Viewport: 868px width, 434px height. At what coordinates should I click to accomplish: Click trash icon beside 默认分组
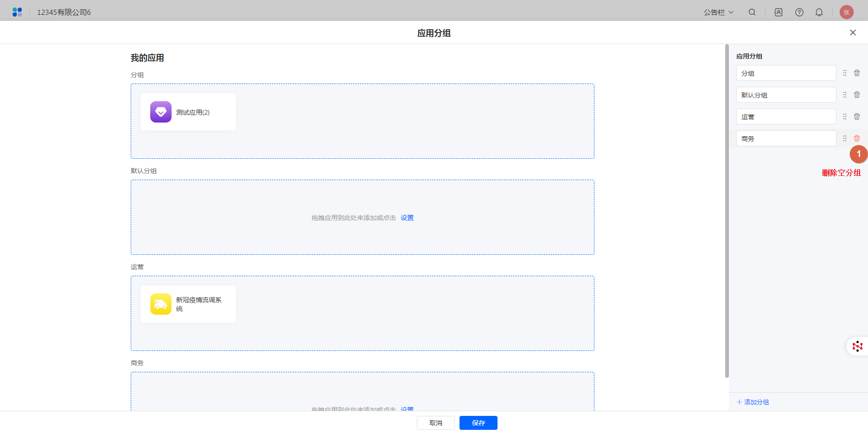(857, 95)
